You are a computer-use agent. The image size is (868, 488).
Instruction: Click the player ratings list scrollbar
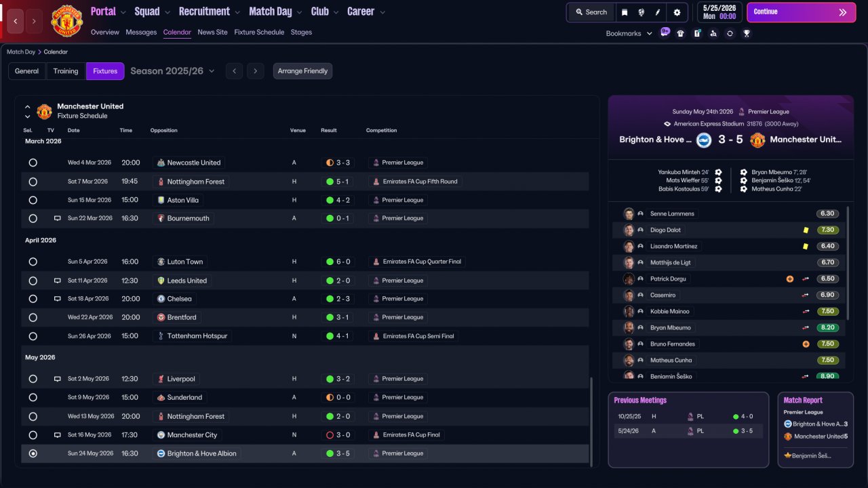[x=848, y=262]
